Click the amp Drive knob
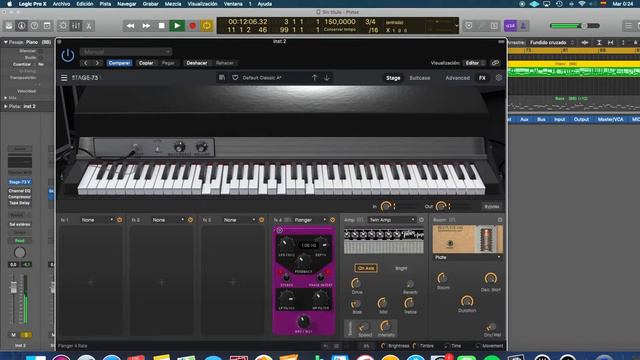This screenshot has width=640, height=360. 356,283
